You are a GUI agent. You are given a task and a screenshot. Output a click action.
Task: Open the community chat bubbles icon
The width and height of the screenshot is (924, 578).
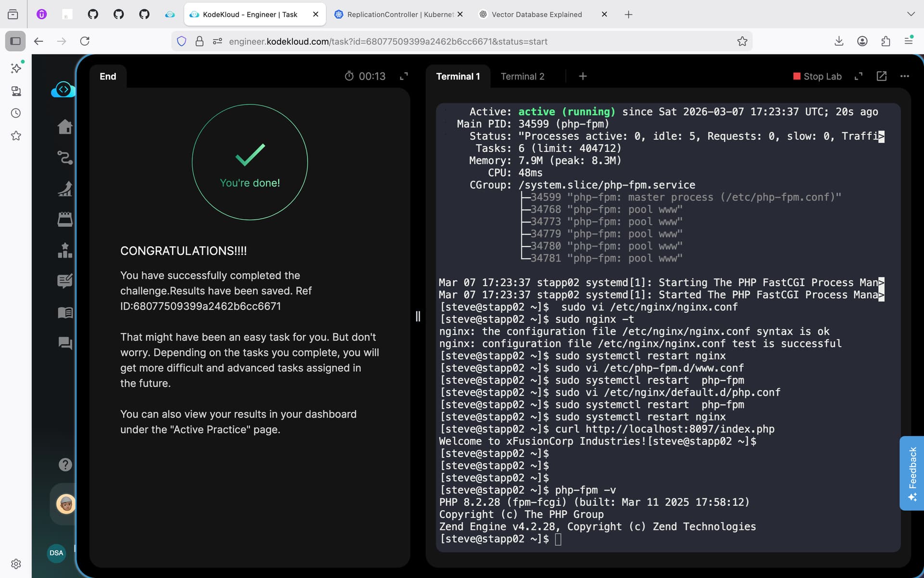(65, 343)
